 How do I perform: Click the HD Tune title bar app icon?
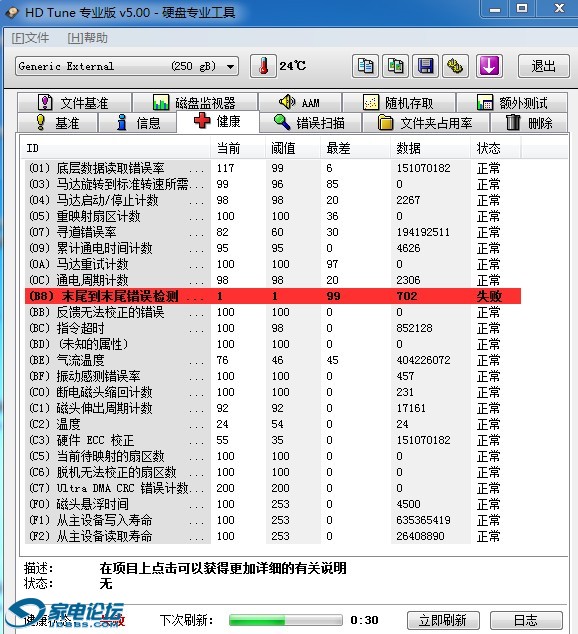coord(12,12)
